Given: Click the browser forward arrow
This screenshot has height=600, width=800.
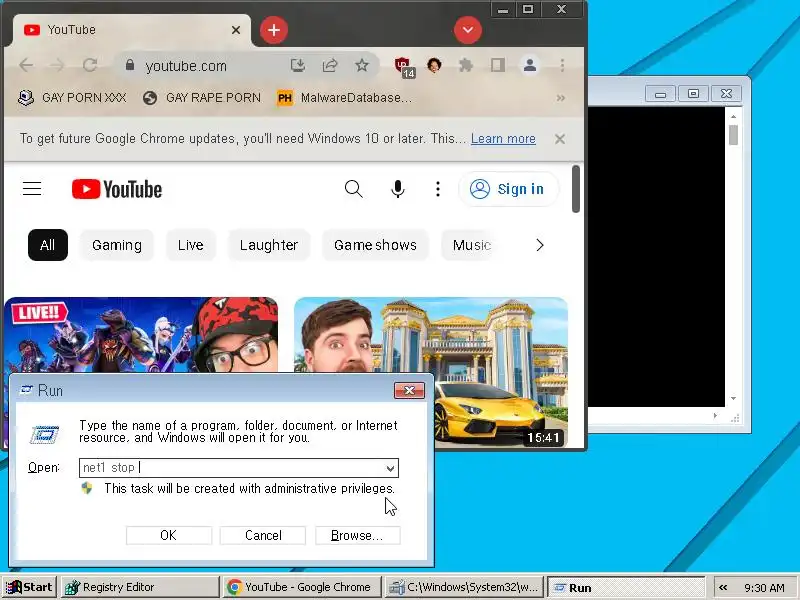Looking at the screenshot, I should (57, 65).
